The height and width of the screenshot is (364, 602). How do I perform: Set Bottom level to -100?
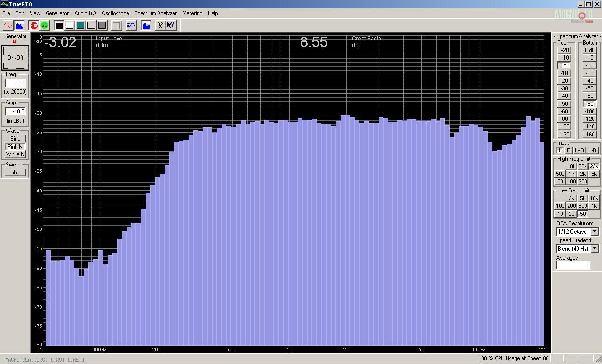click(590, 111)
